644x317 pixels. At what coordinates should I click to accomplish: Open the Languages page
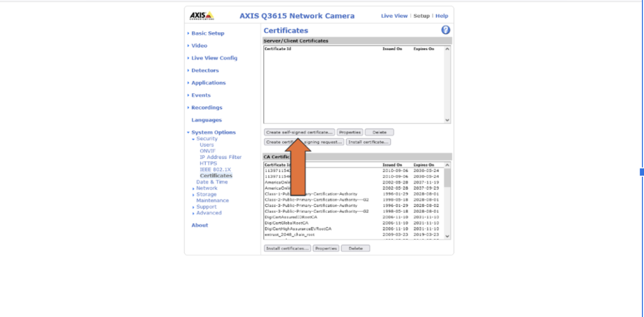tap(206, 119)
